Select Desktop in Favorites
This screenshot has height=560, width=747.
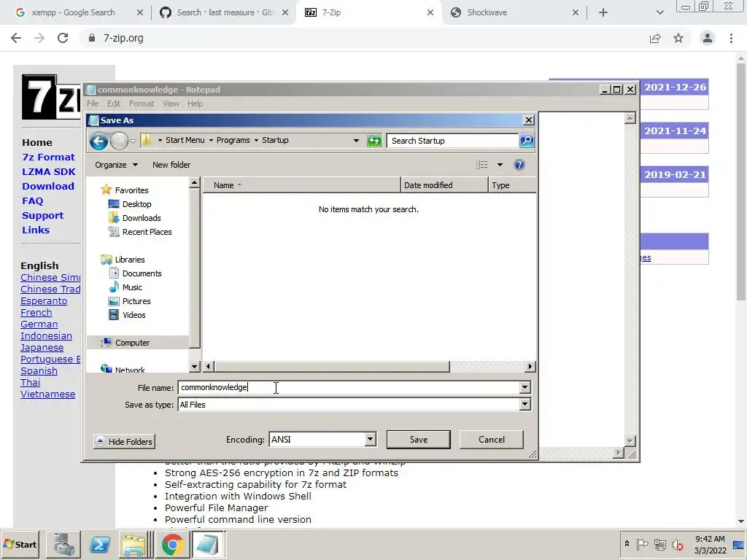click(x=136, y=204)
